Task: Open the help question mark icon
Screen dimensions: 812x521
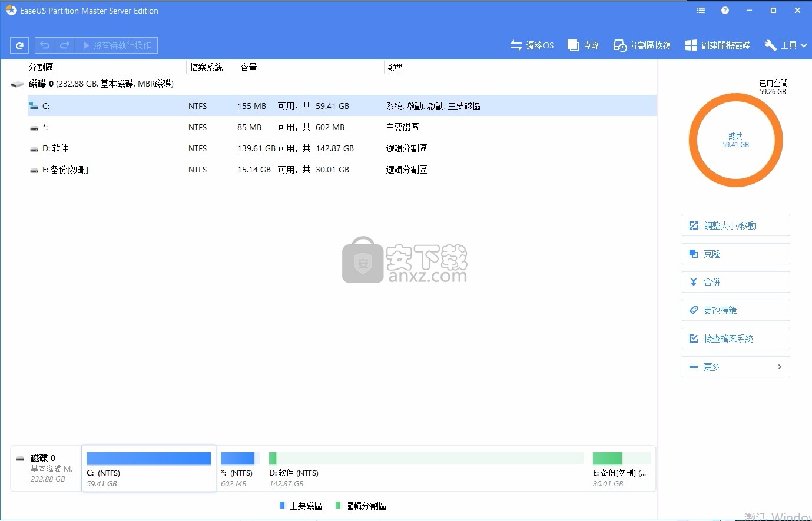Action: tap(725, 11)
